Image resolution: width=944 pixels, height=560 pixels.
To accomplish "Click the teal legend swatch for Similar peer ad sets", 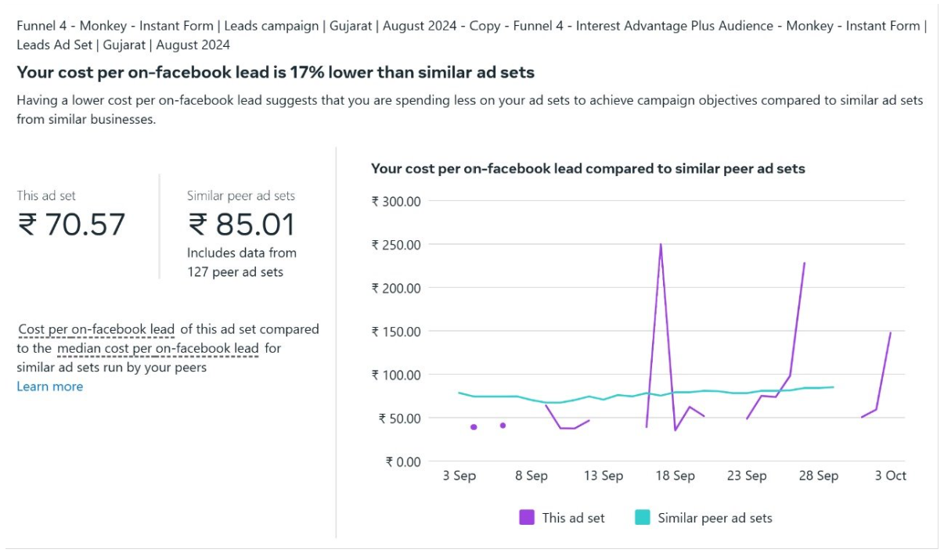I will [x=643, y=518].
